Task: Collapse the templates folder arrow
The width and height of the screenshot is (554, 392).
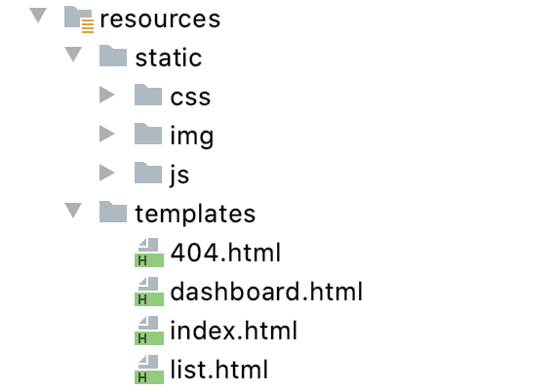Action: (x=73, y=211)
